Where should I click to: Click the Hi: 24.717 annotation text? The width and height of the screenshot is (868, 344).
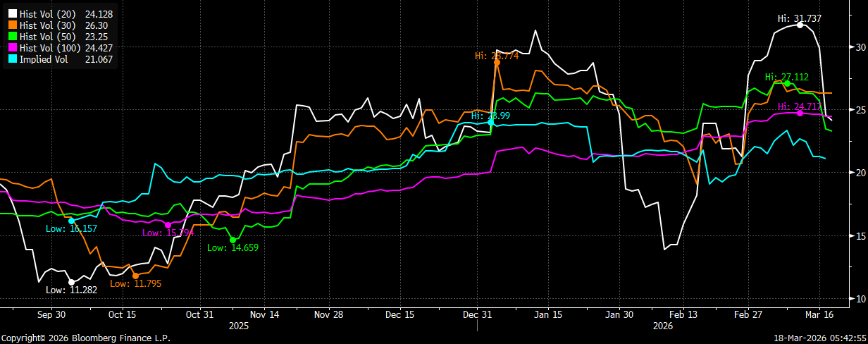[x=800, y=106]
